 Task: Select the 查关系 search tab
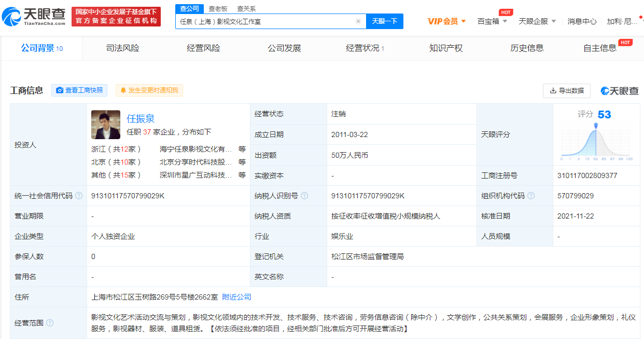[246, 9]
